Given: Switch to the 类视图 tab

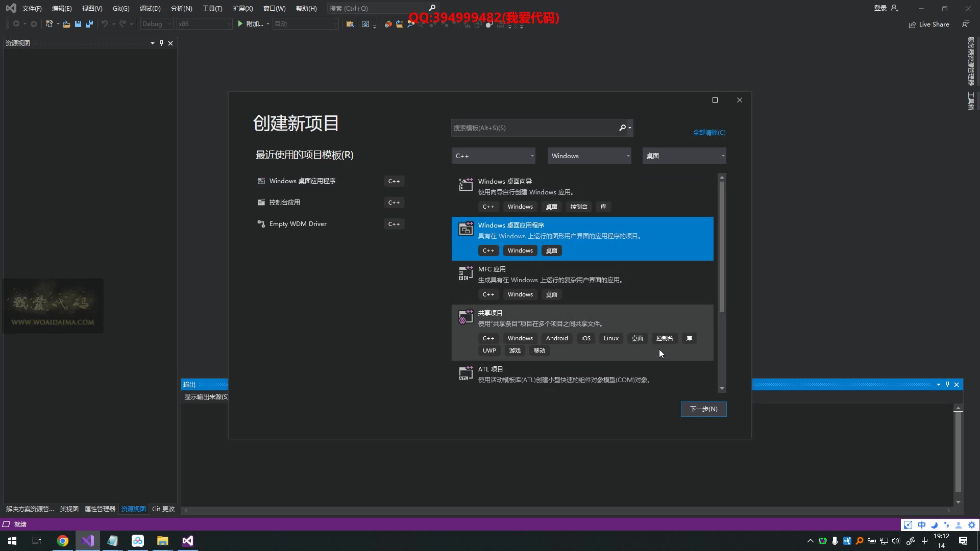Looking at the screenshot, I should point(69,509).
